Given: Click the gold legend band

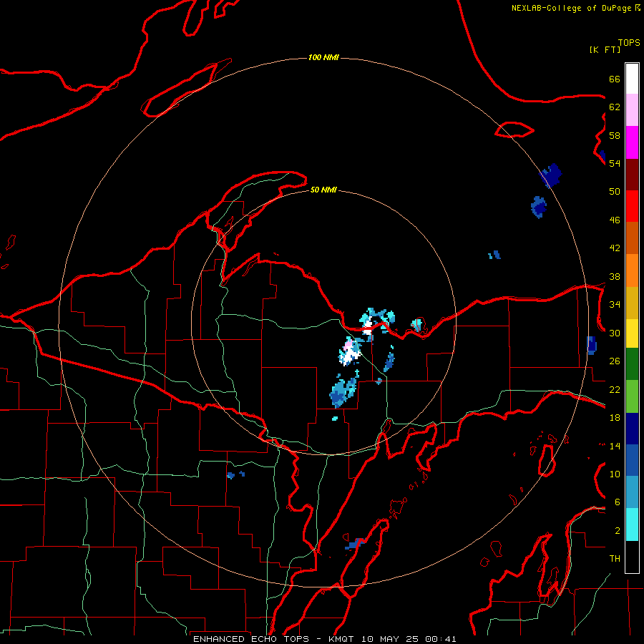Looking at the screenshot, I should [x=632, y=303].
